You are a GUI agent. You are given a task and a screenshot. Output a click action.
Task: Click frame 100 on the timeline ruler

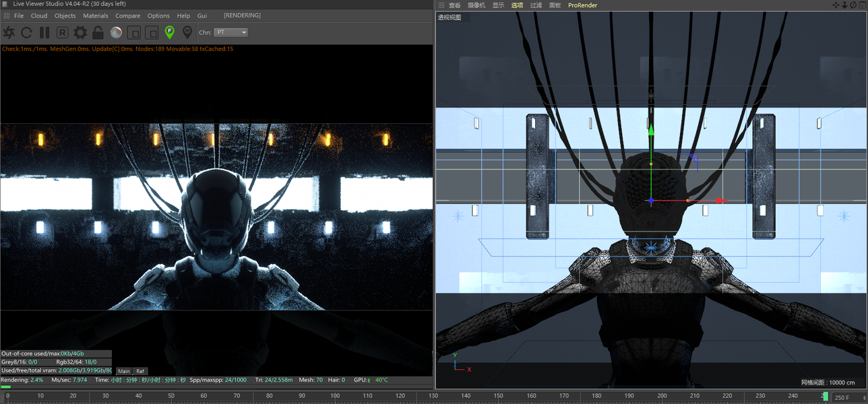(335, 396)
